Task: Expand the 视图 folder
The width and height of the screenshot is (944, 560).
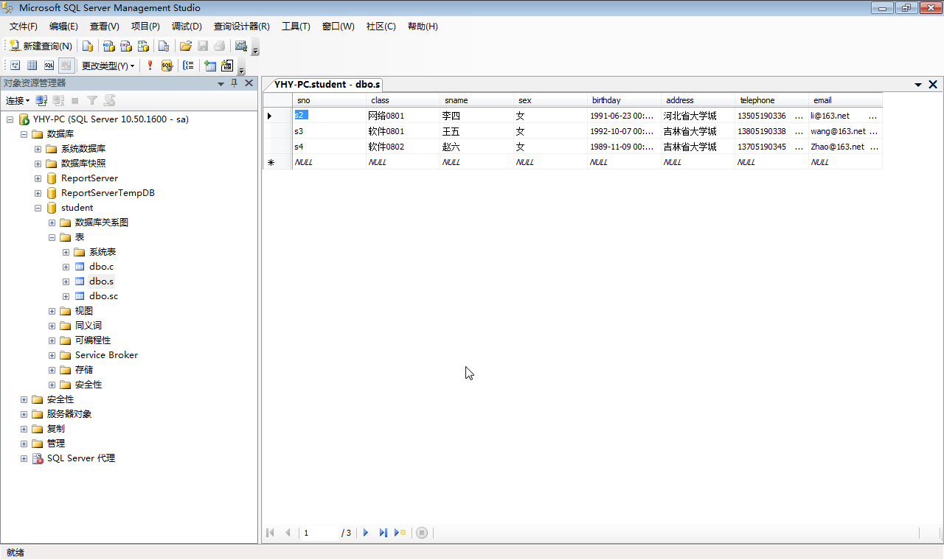Action: (x=52, y=311)
